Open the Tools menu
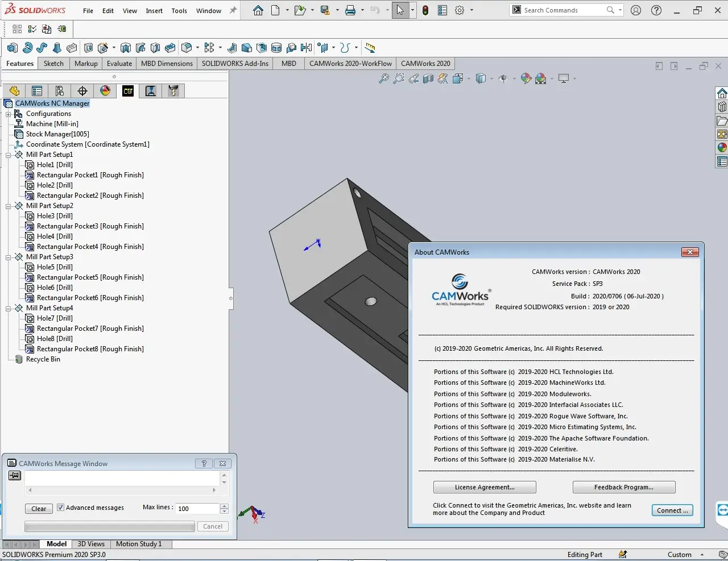Viewport: 728px width, 561px height. click(179, 10)
